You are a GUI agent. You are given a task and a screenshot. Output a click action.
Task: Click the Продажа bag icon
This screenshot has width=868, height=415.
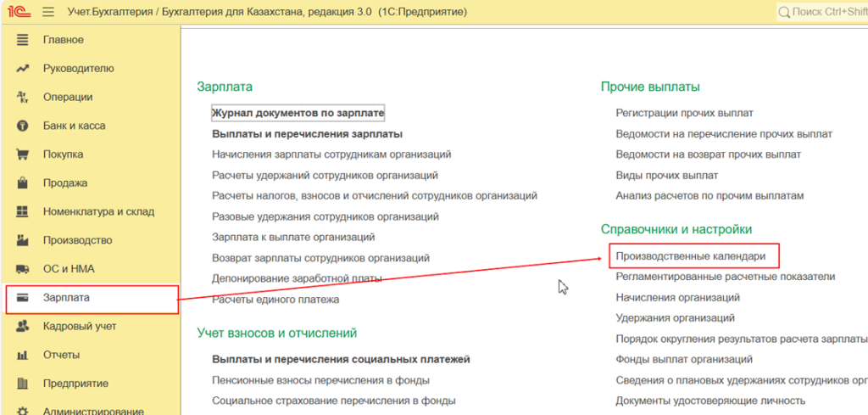click(23, 183)
